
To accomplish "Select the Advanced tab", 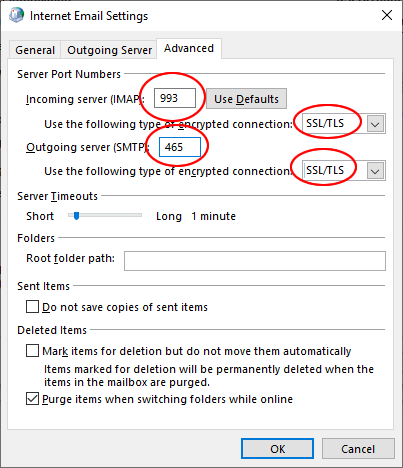I will coord(189,48).
